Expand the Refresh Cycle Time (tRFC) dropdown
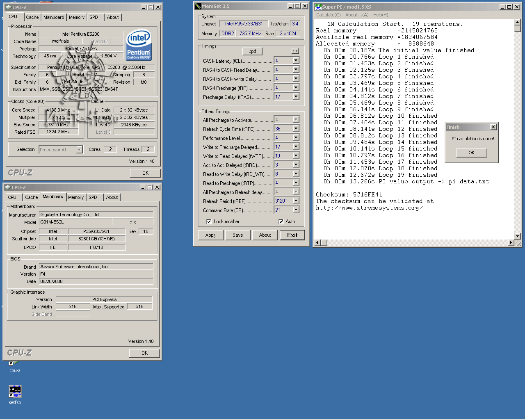Viewport: 525px width, 420px height. pos(296,129)
